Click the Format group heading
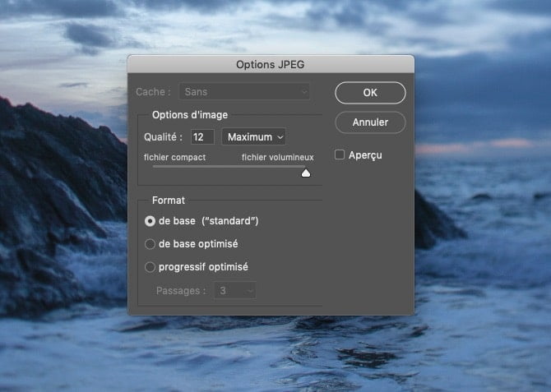This screenshot has height=392, width=551. point(169,200)
